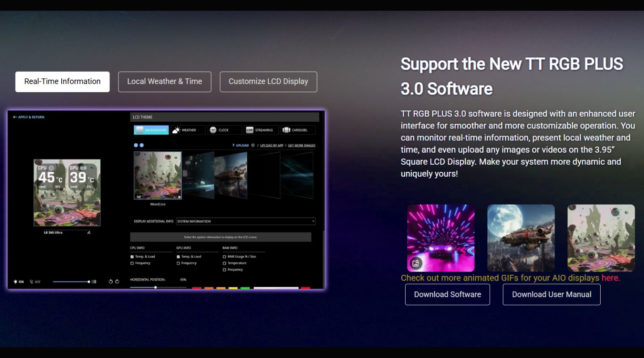Follow the pink 'here' link

tap(610, 278)
